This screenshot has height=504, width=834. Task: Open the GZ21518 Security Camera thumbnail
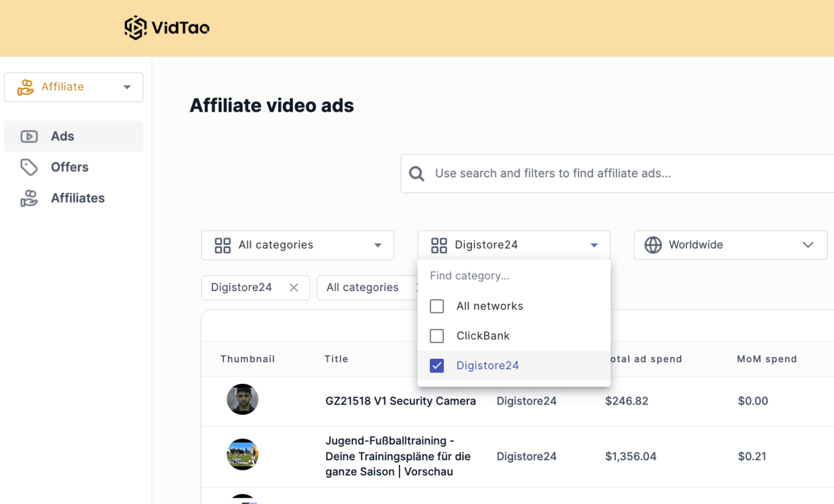click(243, 399)
